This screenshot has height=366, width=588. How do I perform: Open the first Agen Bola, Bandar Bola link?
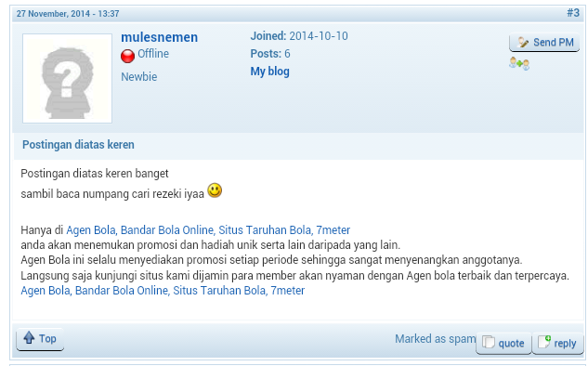(x=208, y=229)
